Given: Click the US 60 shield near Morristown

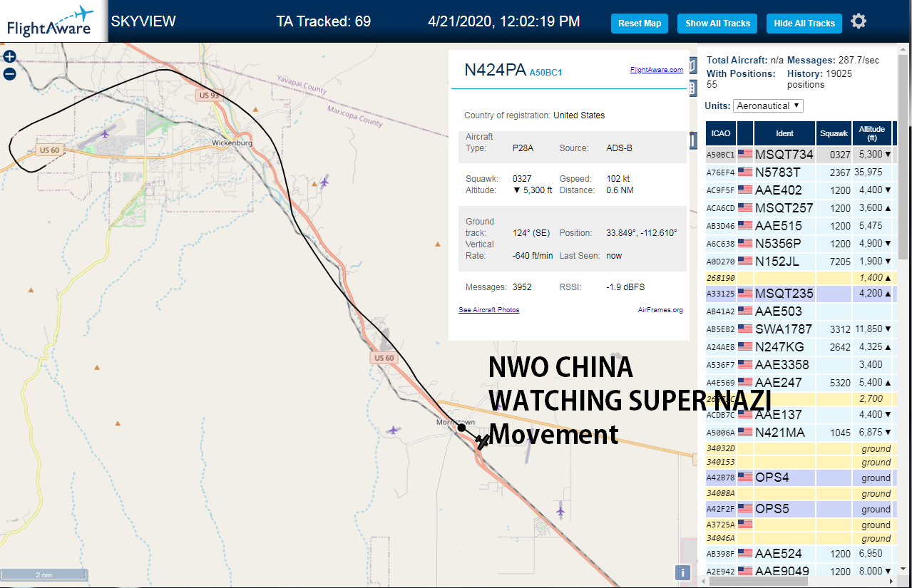Looking at the screenshot, I should click(x=384, y=358).
